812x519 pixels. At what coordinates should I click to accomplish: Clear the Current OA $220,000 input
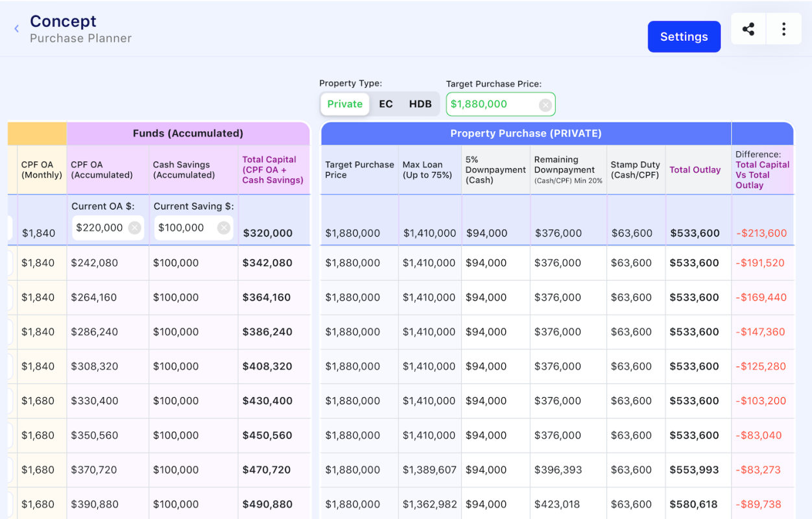pos(134,228)
